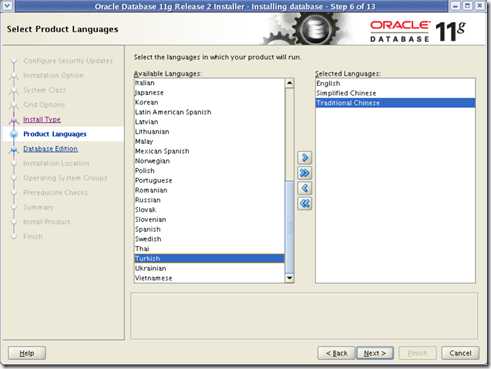
Task: Select Russian in the list
Action: pyautogui.click(x=209, y=200)
